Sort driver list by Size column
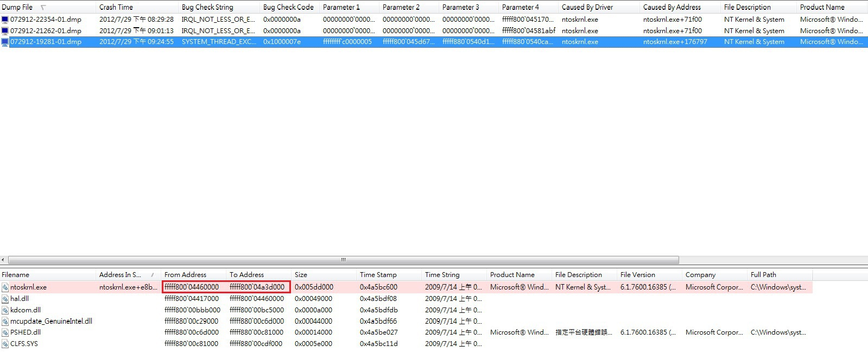 [324, 275]
